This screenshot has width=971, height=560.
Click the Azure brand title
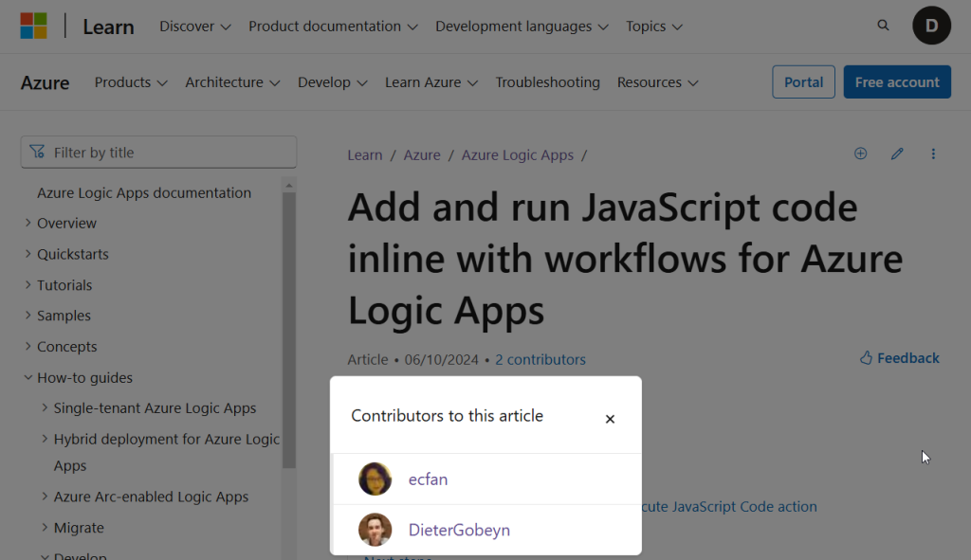[46, 82]
